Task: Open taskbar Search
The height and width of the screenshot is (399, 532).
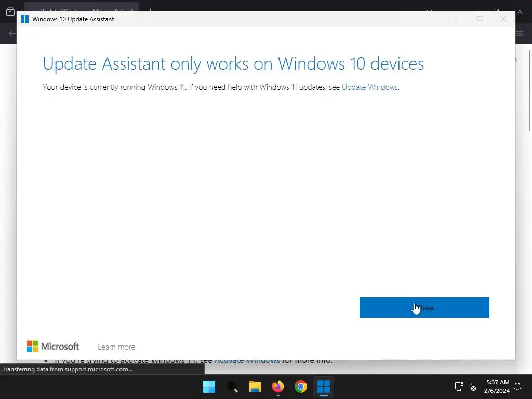Action: (232, 387)
